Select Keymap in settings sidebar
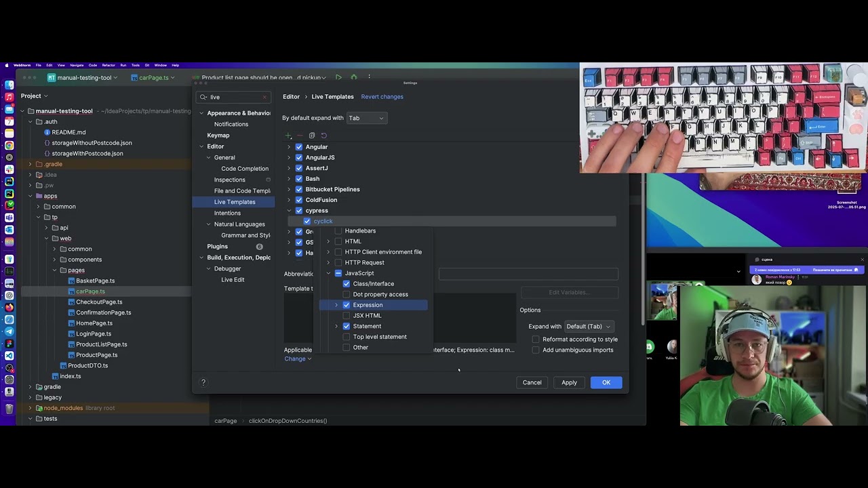The image size is (868, 488). tap(218, 136)
